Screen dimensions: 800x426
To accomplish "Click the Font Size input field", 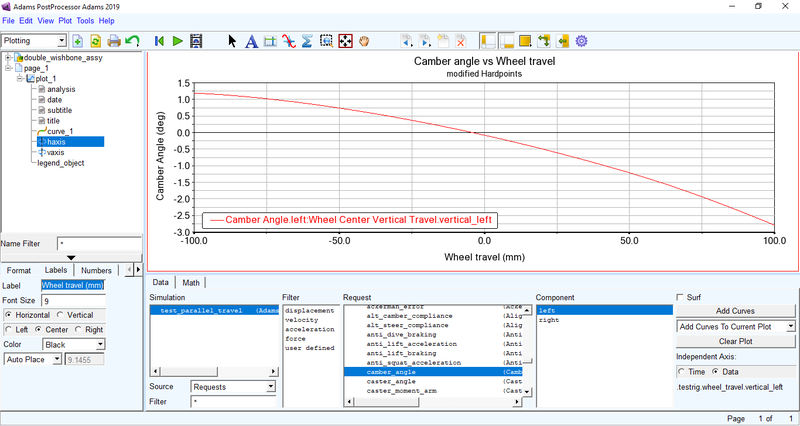I will (x=73, y=301).
